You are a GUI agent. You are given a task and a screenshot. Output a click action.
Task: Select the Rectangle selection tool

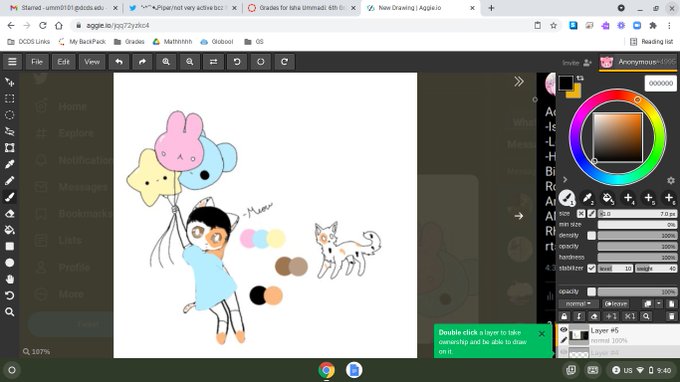10,98
